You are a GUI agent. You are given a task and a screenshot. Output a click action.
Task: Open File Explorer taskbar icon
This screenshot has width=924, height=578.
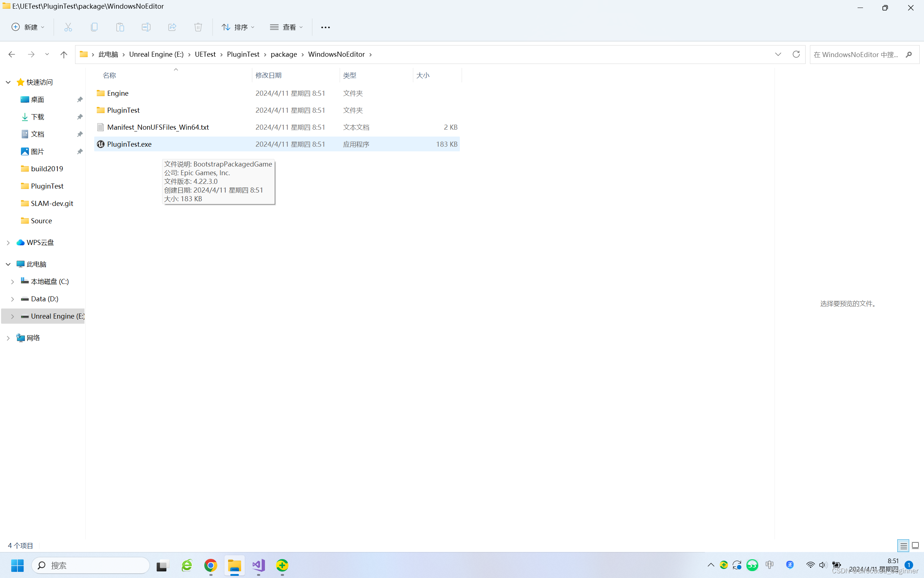[235, 565]
